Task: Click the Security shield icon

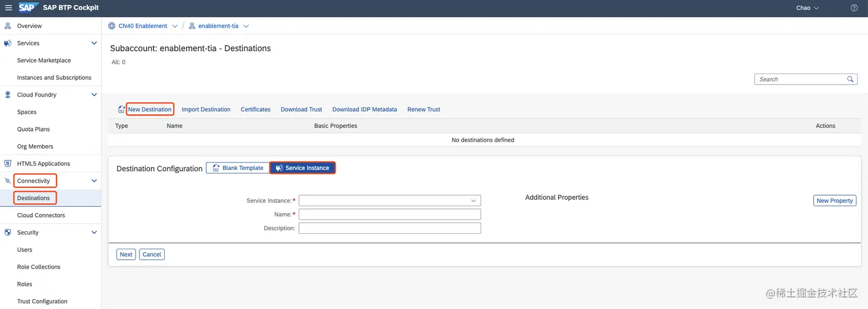Action: pyautogui.click(x=7, y=233)
